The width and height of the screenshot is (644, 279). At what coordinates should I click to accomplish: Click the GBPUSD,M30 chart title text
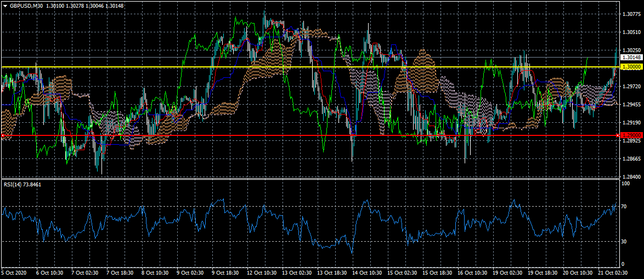26,5
